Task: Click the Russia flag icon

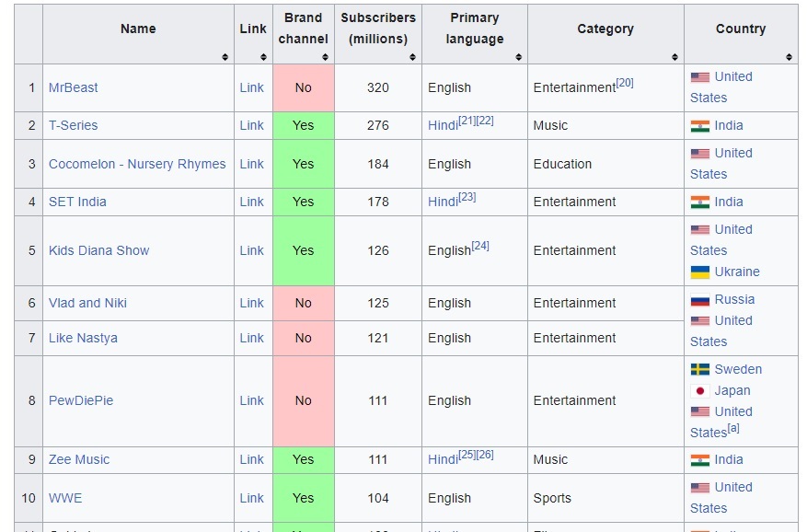Action: click(x=700, y=300)
